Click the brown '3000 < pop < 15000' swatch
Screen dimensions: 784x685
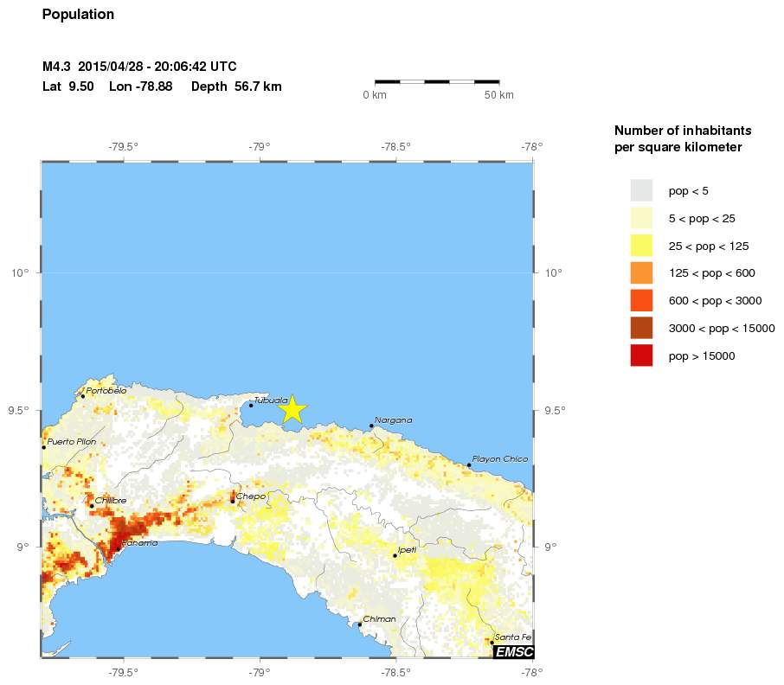tap(641, 328)
